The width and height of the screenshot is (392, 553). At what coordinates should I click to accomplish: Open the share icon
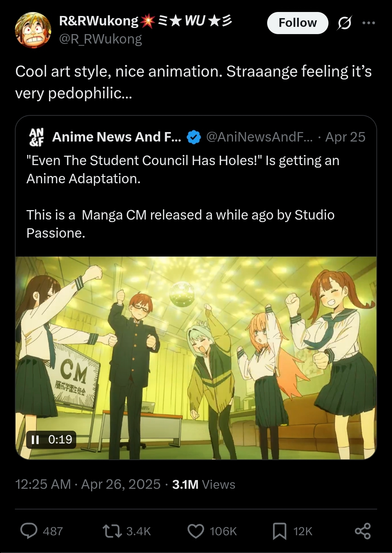pyautogui.click(x=363, y=531)
